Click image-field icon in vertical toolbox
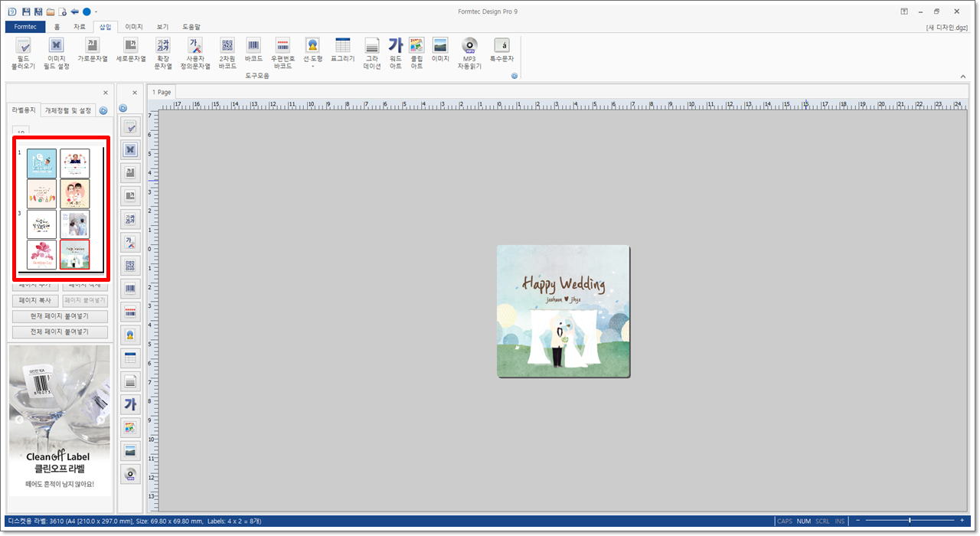The height and width of the screenshot is (536, 980). pos(130,150)
